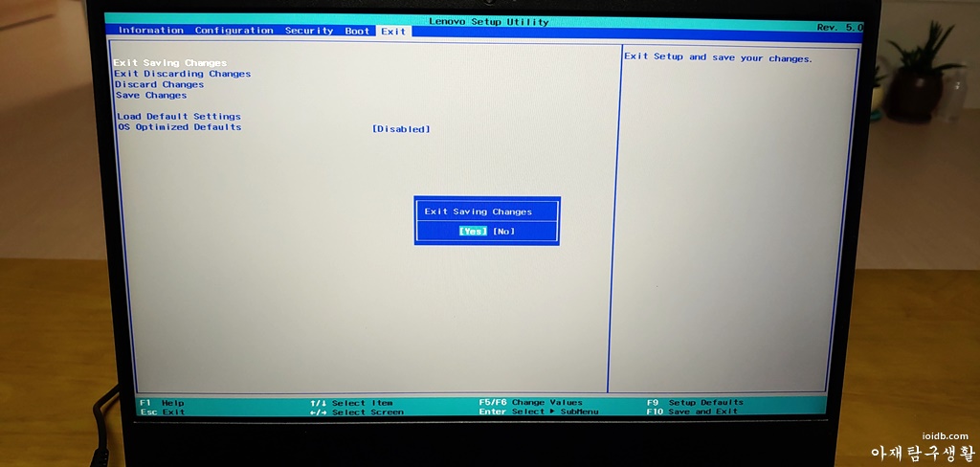Click the Exit tab
The width and height of the screenshot is (980, 467).
click(x=393, y=32)
